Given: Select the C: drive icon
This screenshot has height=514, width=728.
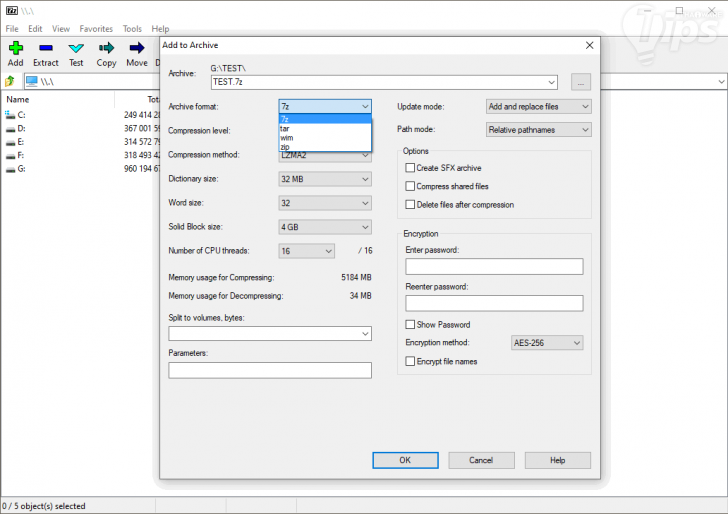Looking at the screenshot, I should point(10,115).
